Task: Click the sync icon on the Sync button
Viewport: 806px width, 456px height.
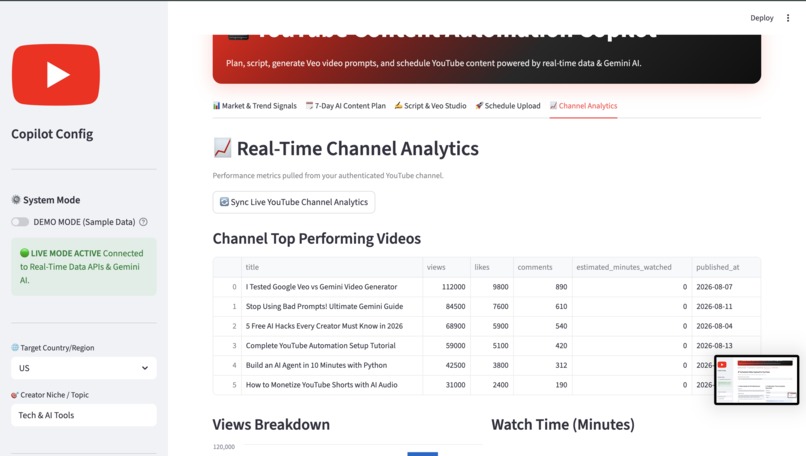Action: pos(224,202)
